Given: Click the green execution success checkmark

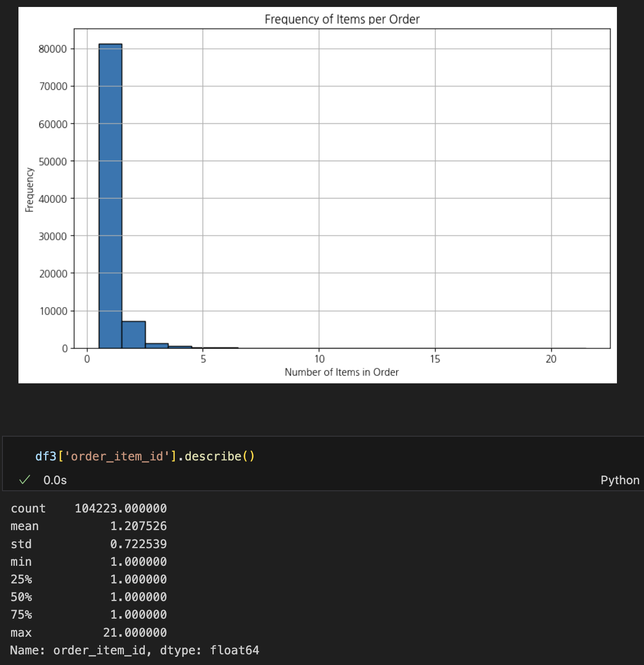Looking at the screenshot, I should tap(25, 480).
